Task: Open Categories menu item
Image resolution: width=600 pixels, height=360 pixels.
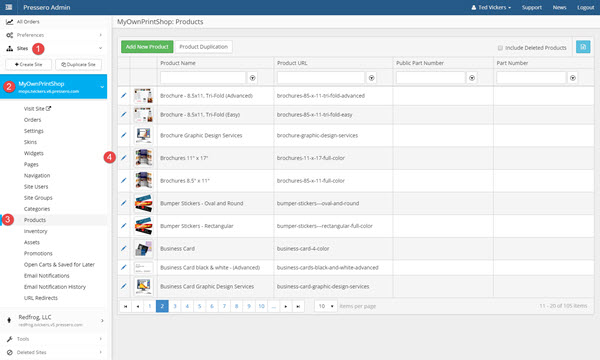Action: 37,209
